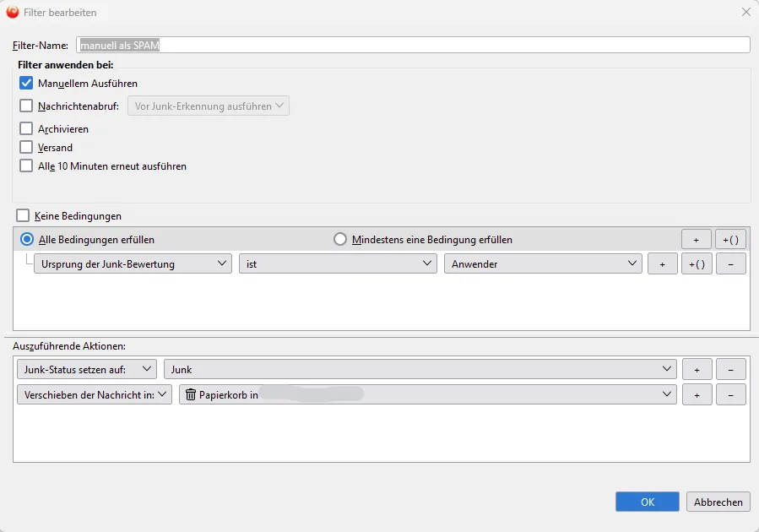
Task: Open Junk-Status setzen auf action dropdown
Action: [x=87, y=369]
